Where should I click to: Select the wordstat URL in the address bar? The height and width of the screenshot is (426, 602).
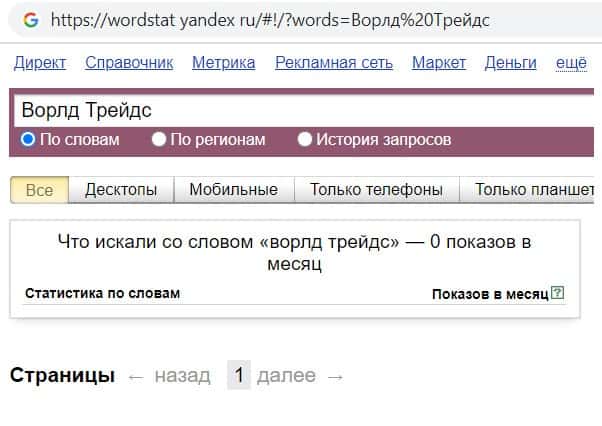pos(270,20)
